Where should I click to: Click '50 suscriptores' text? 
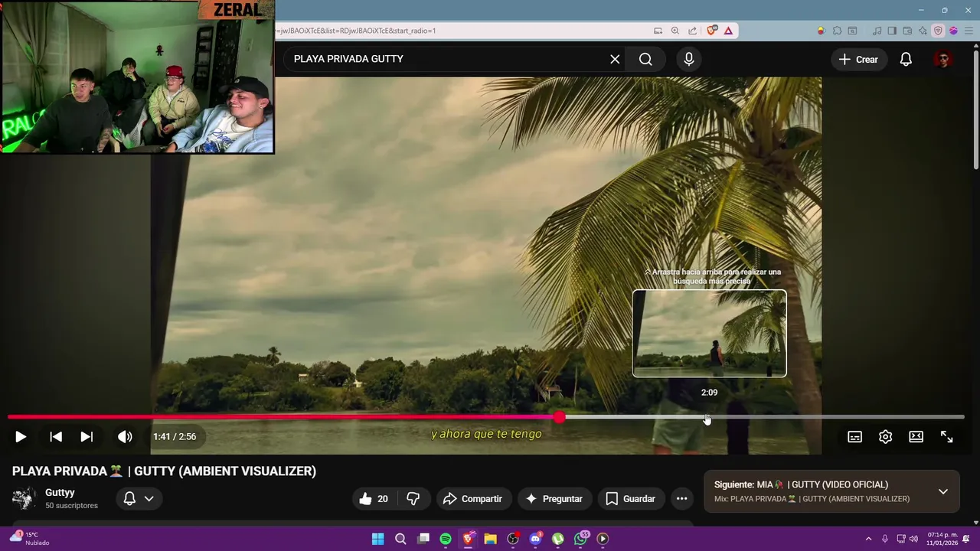(x=71, y=506)
